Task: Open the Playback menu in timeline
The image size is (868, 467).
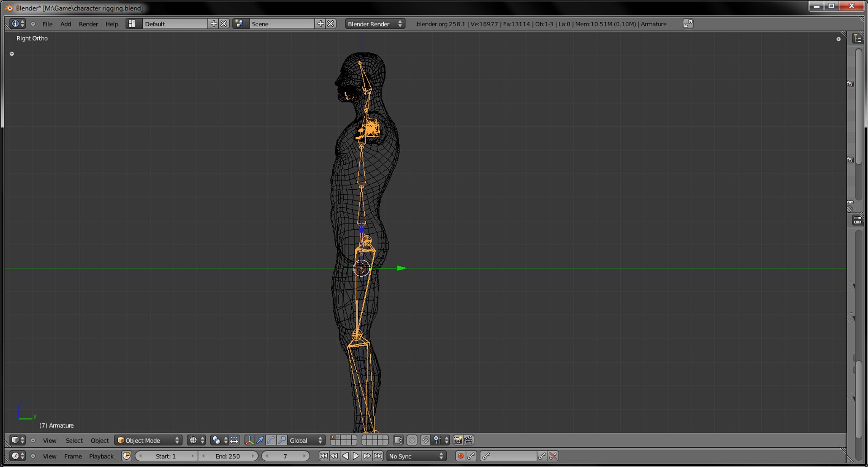Action: click(101, 456)
